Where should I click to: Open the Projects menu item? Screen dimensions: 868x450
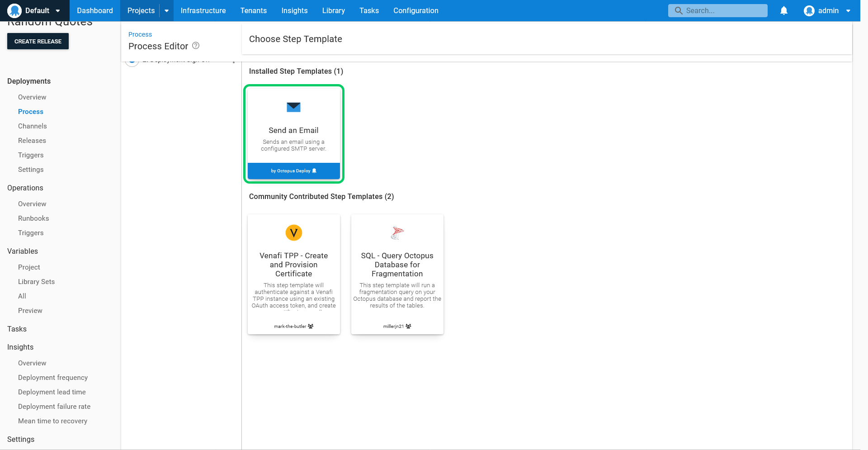[x=141, y=10]
